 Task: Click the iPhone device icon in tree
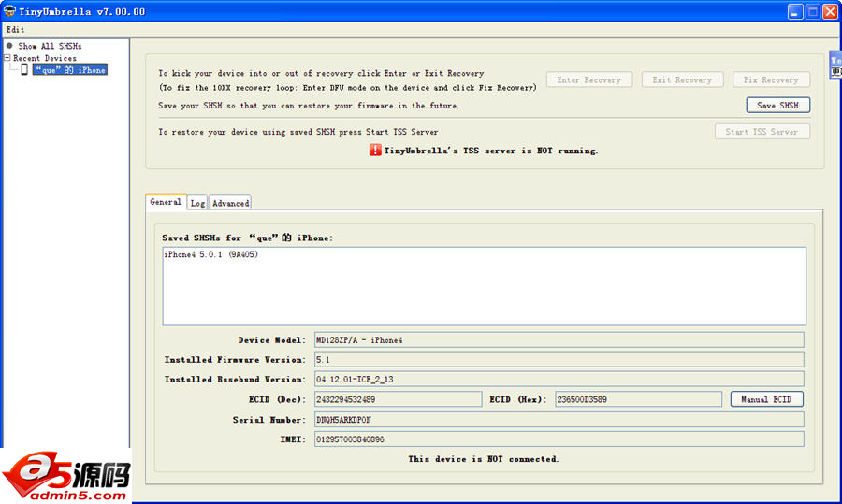coord(24,70)
